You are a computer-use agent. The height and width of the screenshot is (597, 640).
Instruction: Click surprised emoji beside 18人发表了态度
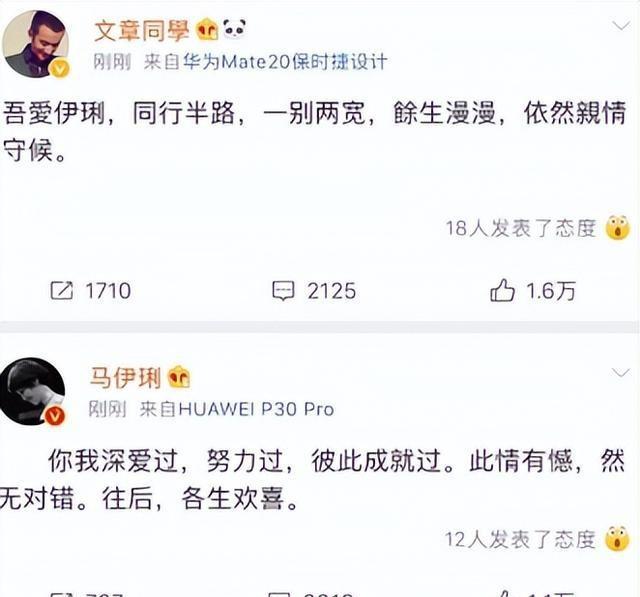(x=618, y=228)
